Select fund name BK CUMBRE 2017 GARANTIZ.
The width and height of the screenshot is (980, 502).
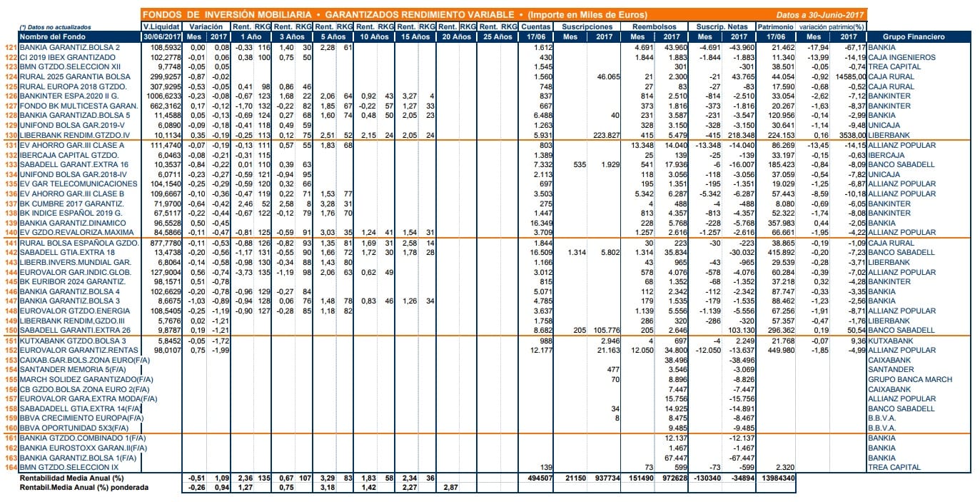click(71, 204)
